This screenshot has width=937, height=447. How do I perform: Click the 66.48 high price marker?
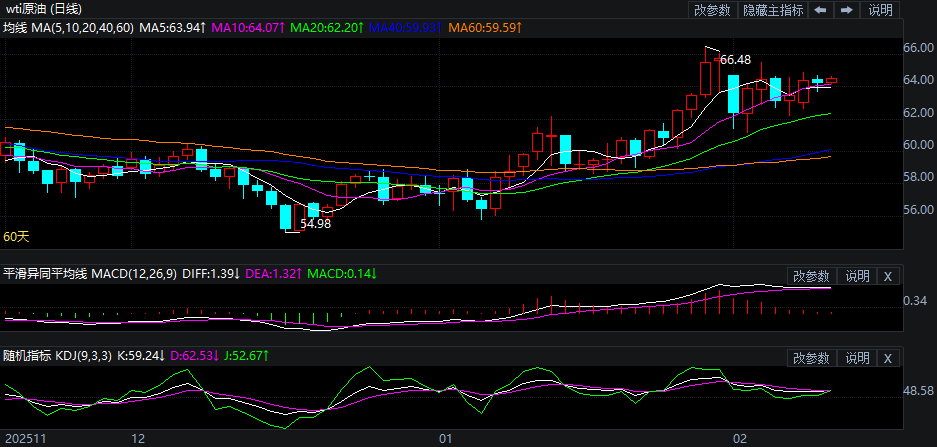[735, 59]
